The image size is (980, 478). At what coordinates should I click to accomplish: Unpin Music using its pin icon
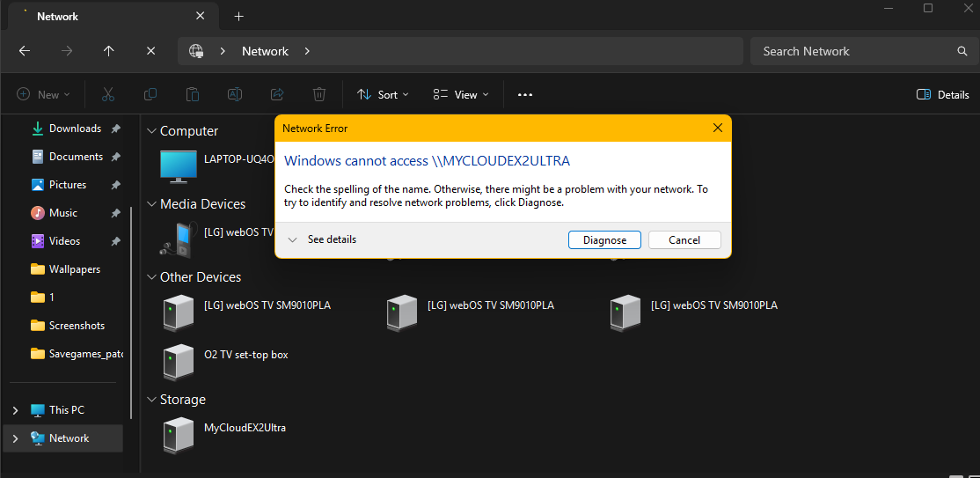[x=115, y=213]
